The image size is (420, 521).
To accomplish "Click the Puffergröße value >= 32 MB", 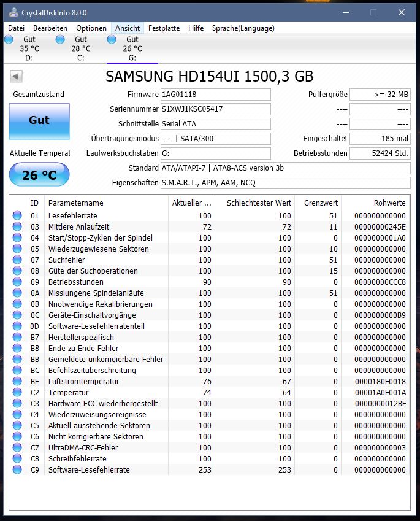I will click(380, 95).
